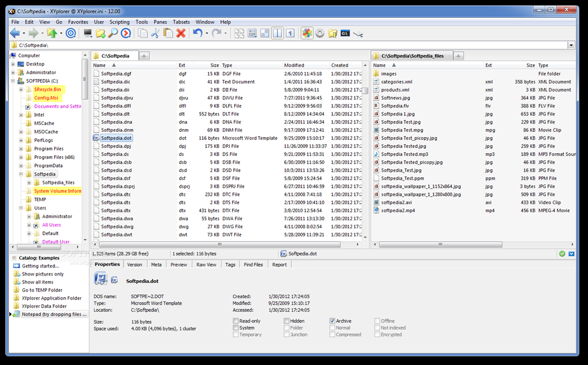The image size is (588, 365).
Task: Switch to the Meta tab
Action: click(x=156, y=265)
